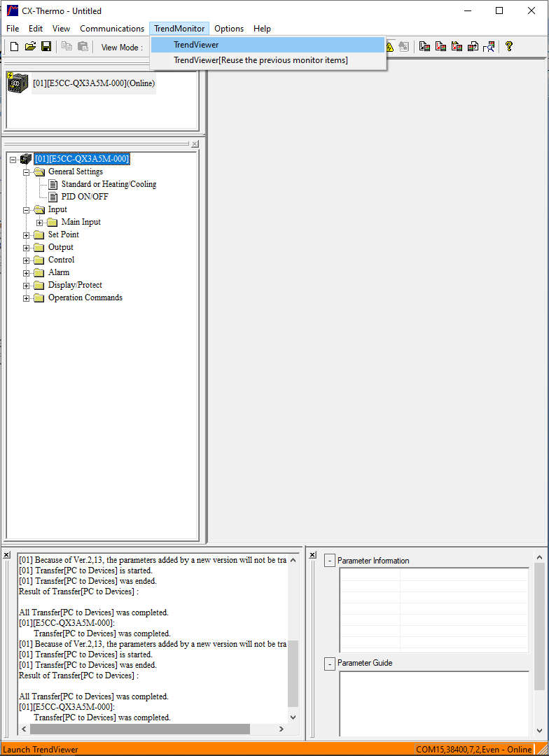549x756 pixels.
Task: Collapse the Input folder
Action: [x=27, y=210]
